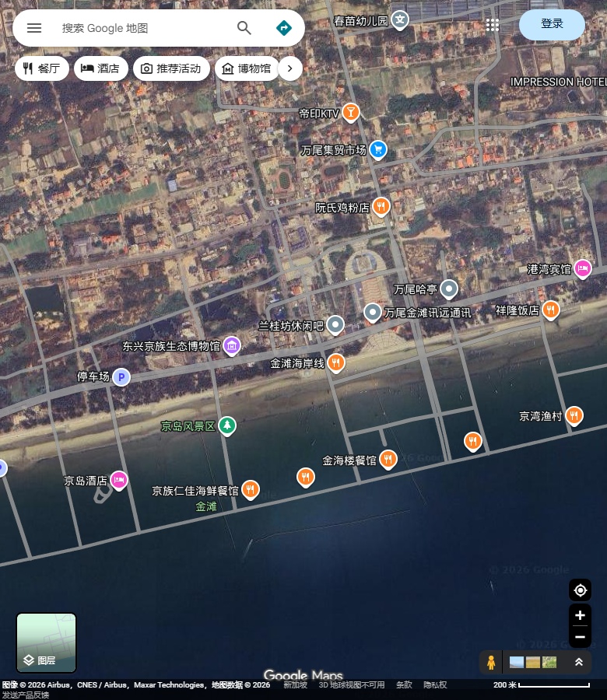Click the imagery thumbnails by the pegman
The height and width of the screenshot is (700, 607).
[x=533, y=662]
